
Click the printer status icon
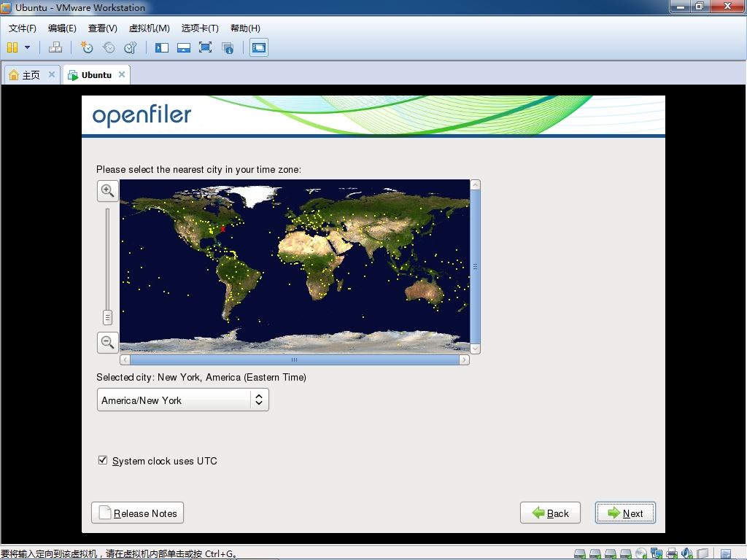tap(672, 553)
